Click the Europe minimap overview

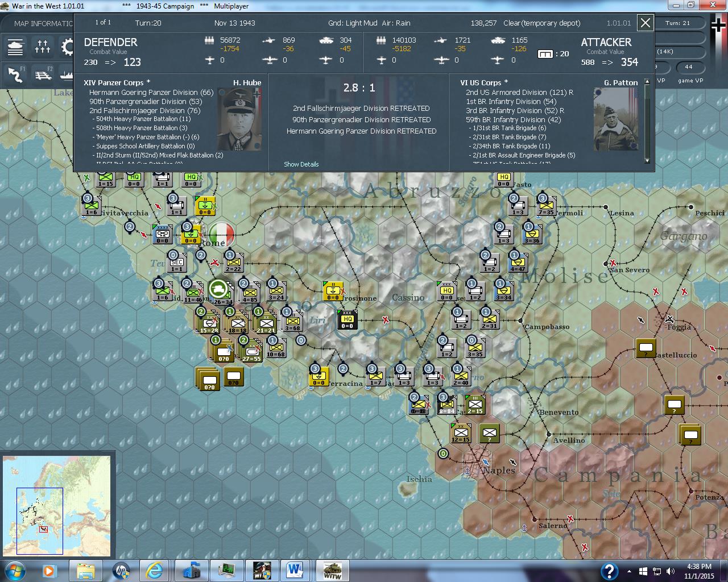[x=56, y=507]
